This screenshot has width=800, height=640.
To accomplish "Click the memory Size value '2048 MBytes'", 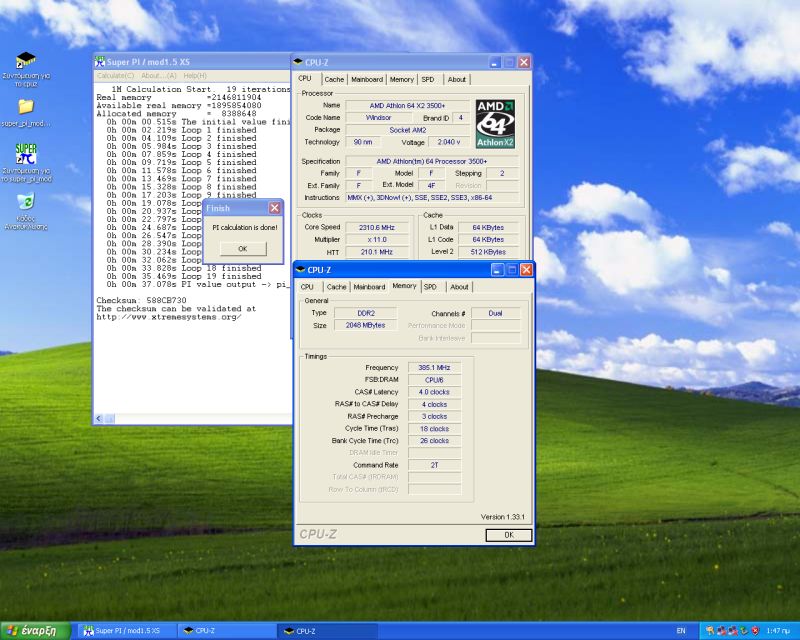I will pyautogui.click(x=366, y=326).
